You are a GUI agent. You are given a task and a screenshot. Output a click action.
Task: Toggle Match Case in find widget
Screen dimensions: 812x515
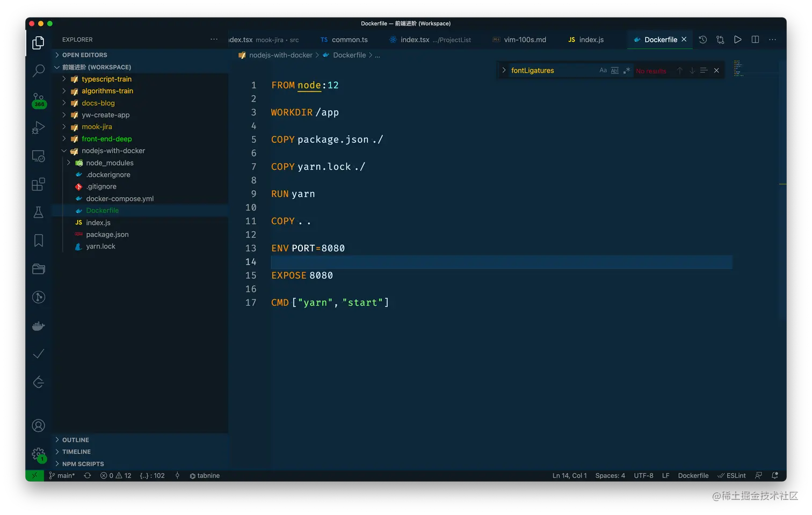[603, 70]
